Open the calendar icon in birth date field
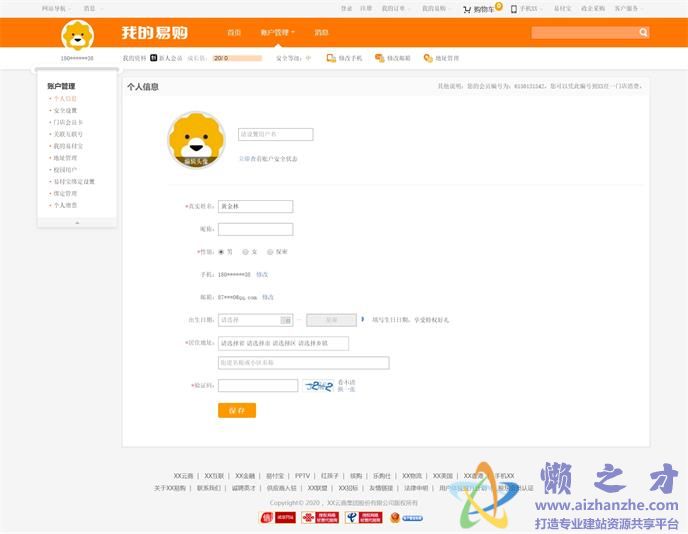The image size is (688, 534). point(286,320)
